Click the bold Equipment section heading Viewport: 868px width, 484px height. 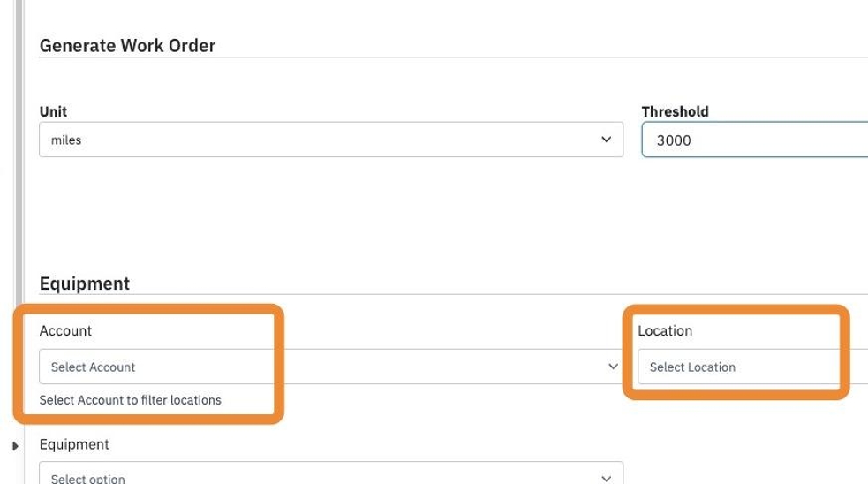[x=85, y=284]
